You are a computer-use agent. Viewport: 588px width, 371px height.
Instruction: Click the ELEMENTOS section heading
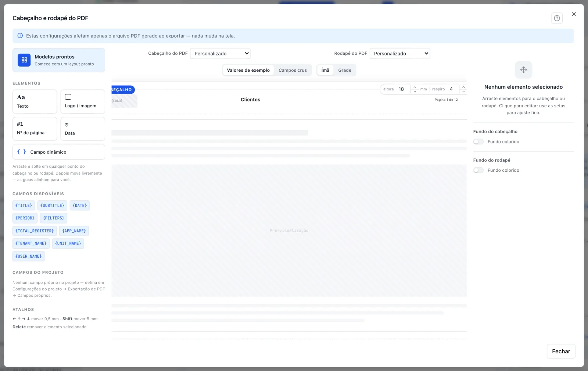point(26,83)
